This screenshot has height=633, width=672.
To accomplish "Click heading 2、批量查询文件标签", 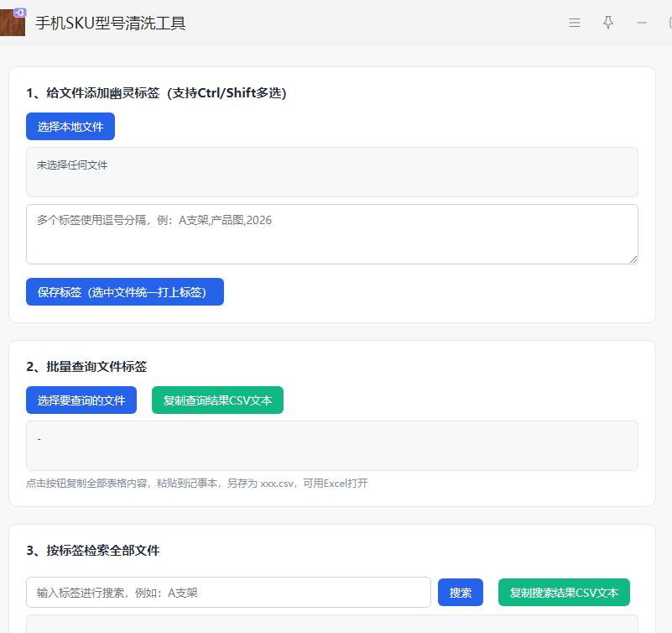I will [x=86, y=367].
